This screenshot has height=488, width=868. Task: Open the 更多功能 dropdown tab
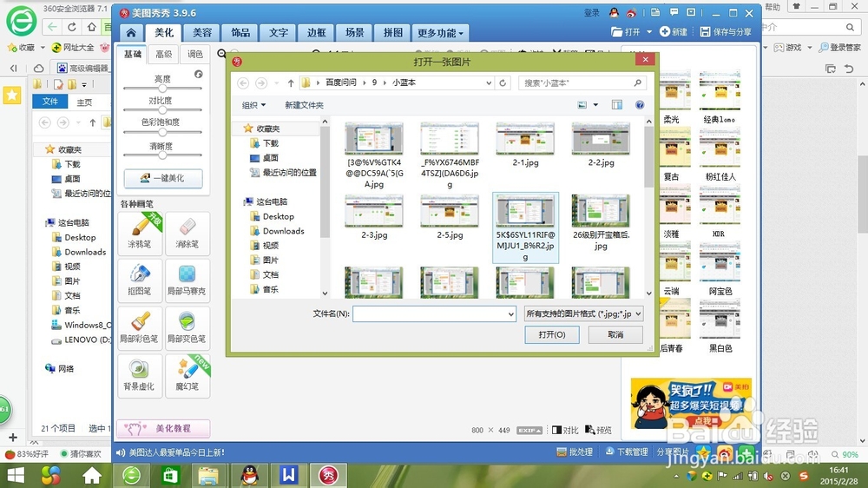(440, 33)
